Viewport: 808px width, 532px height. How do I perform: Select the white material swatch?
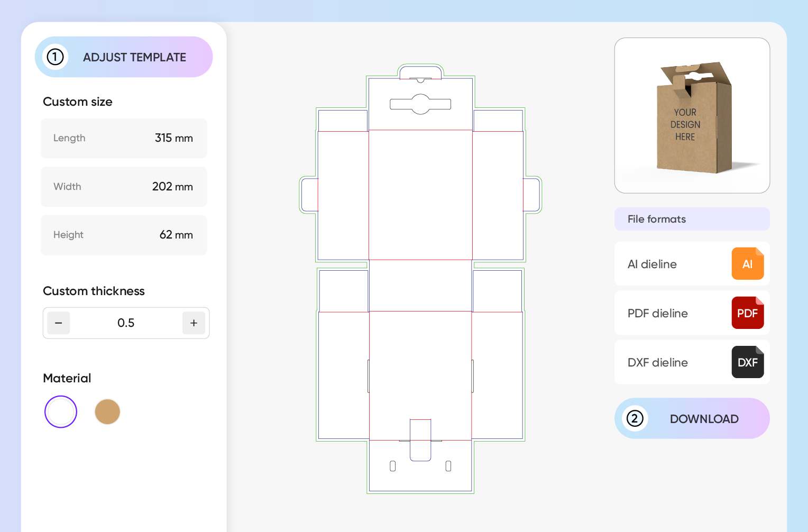coord(61,411)
